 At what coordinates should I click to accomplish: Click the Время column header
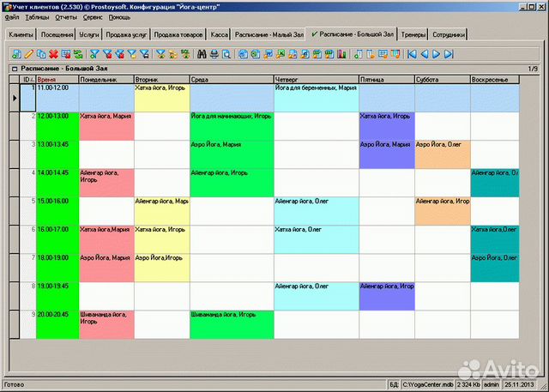click(57, 79)
